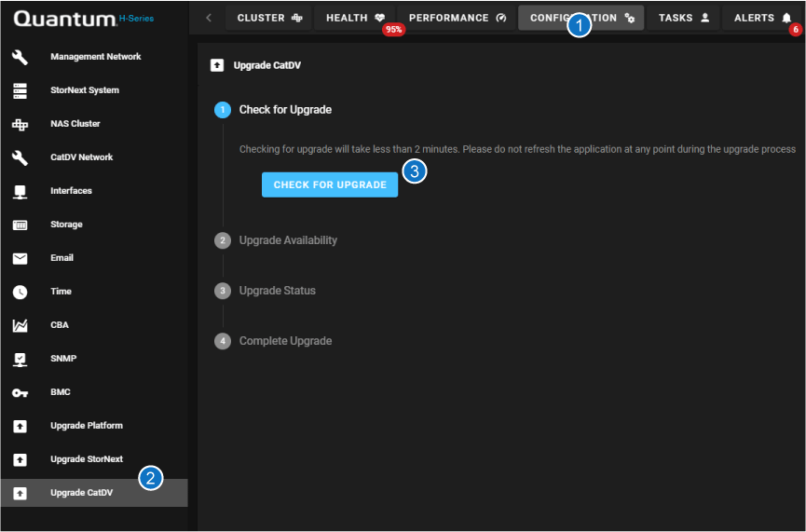806x532 pixels.
Task: Open Upgrade StorNext page
Action: (x=94, y=459)
